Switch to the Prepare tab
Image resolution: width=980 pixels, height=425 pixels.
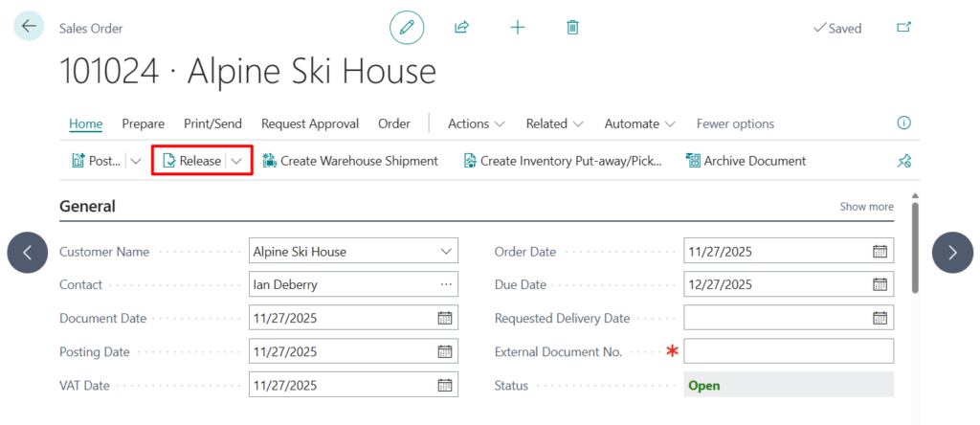143,123
